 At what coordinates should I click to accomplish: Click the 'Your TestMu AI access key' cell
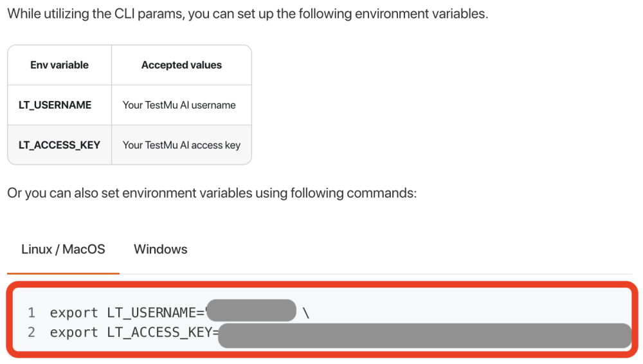tap(181, 145)
